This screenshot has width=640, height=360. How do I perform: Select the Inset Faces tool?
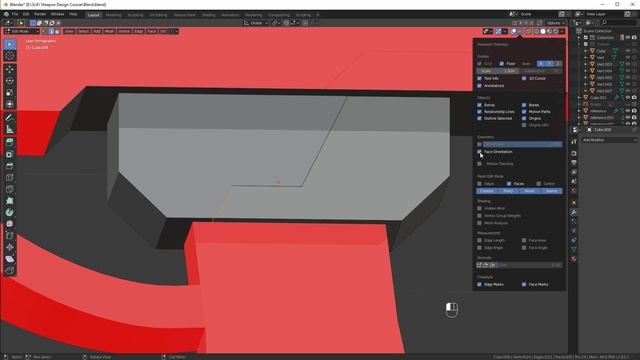tap(10, 154)
